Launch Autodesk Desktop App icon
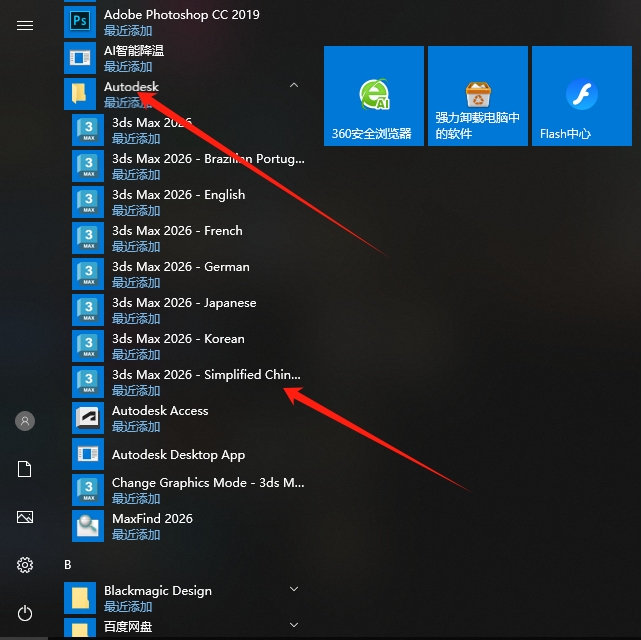Viewport: 641px width, 640px height. [x=88, y=454]
